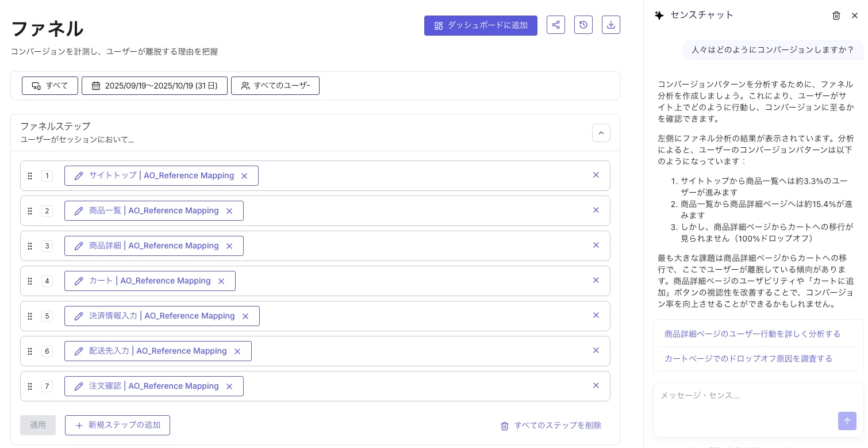
Task: Click the drag handle of step 4
Action: click(30, 281)
